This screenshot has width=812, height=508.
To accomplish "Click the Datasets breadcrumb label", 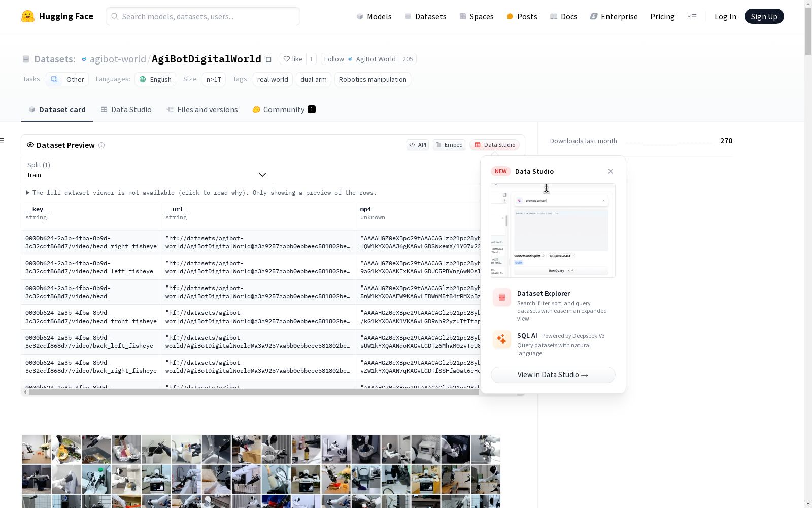I will (55, 59).
